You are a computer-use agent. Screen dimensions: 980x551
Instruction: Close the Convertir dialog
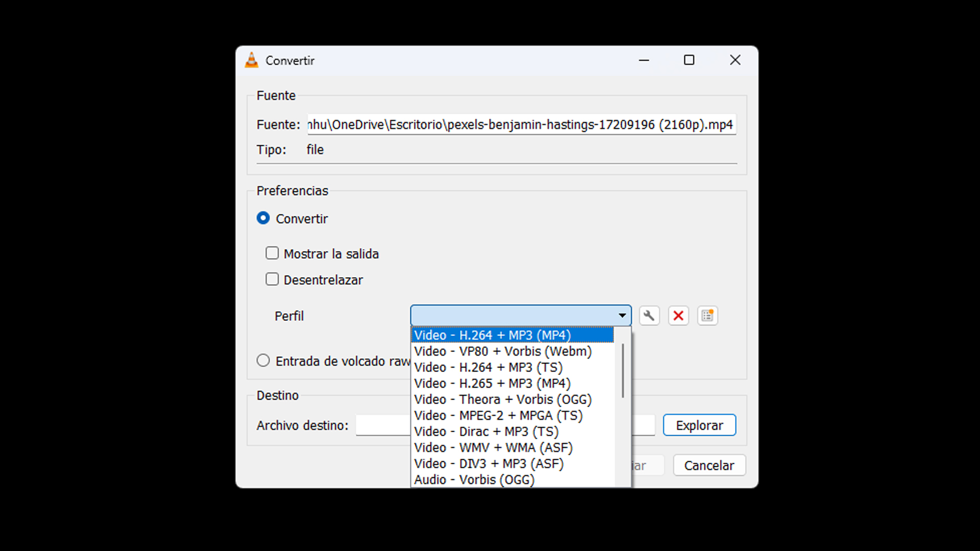pos(735,60)
